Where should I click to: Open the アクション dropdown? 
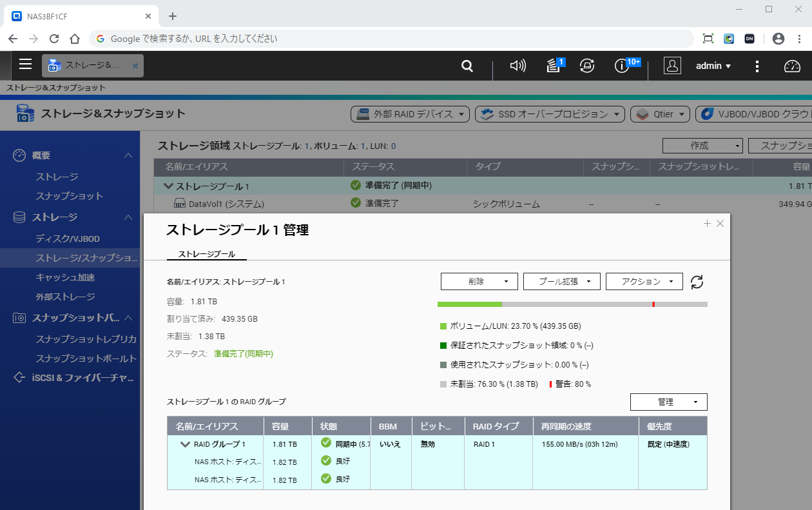[x=644, y=282]
